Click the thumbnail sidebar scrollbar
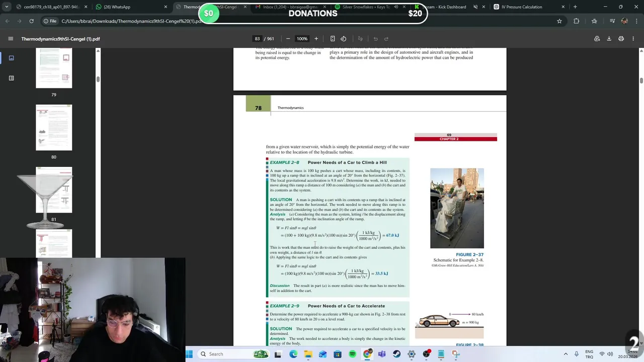The width and height of the screenshot is (644, 362). coord(98,78)
